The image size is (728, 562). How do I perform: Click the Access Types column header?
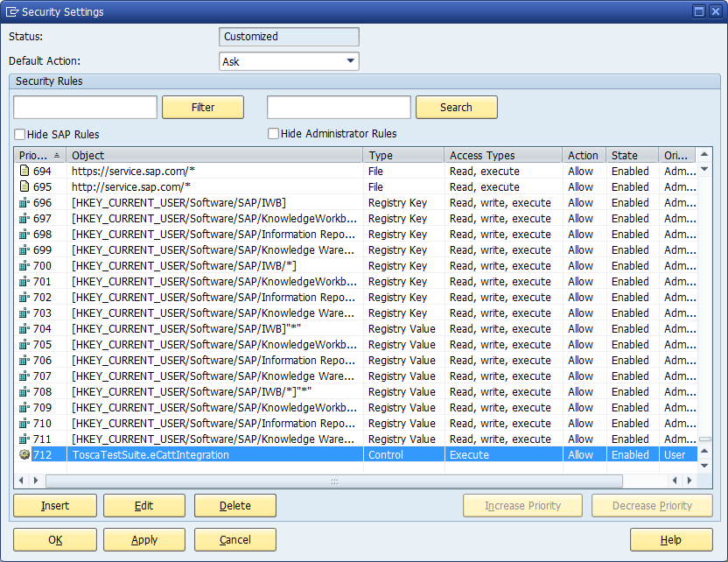point(502,156)
